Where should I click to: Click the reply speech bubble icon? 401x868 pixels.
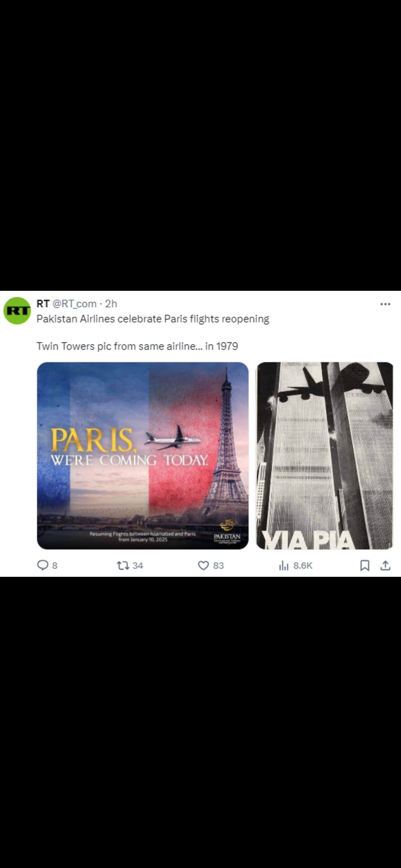coord(43,565)
